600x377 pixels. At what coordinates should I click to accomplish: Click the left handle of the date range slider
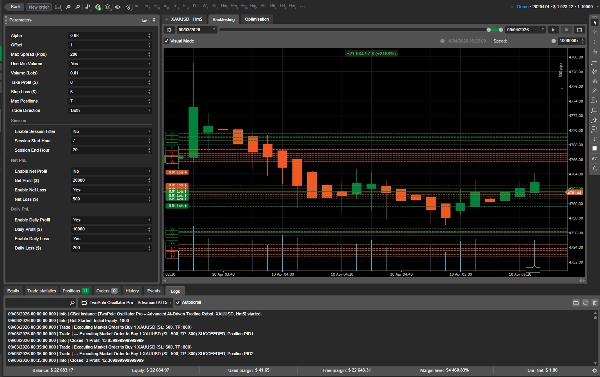pyautogui.click(x=489, y=29)
